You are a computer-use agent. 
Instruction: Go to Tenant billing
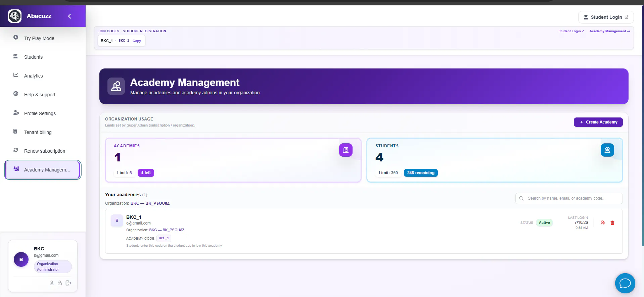[43, 132]
